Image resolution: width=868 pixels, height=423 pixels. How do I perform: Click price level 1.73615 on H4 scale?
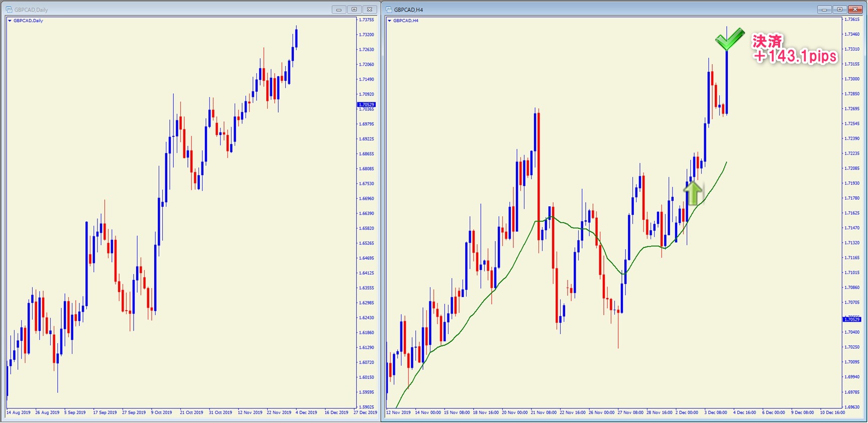pyautogui.click(x=852, y=19)
